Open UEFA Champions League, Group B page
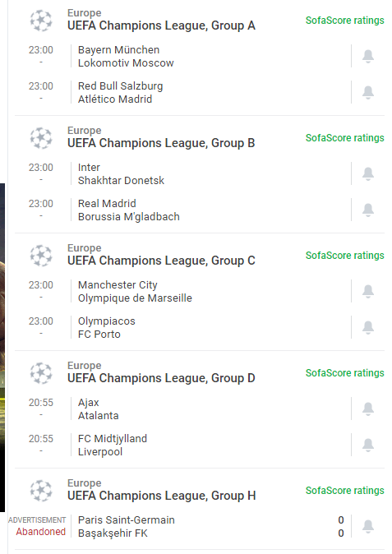 161,143
